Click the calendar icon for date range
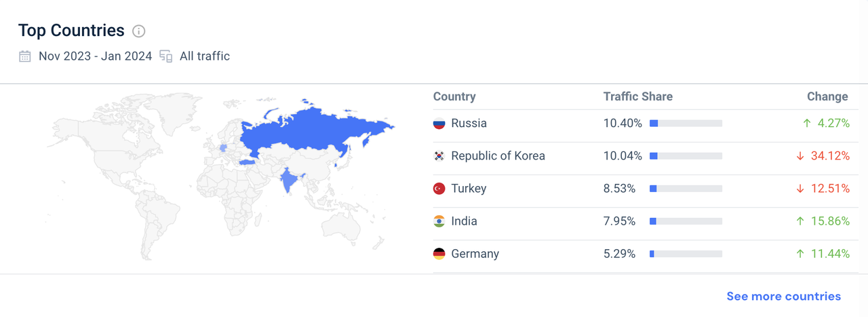This screenshot has width=868, height=317. (x=25, y=56)
